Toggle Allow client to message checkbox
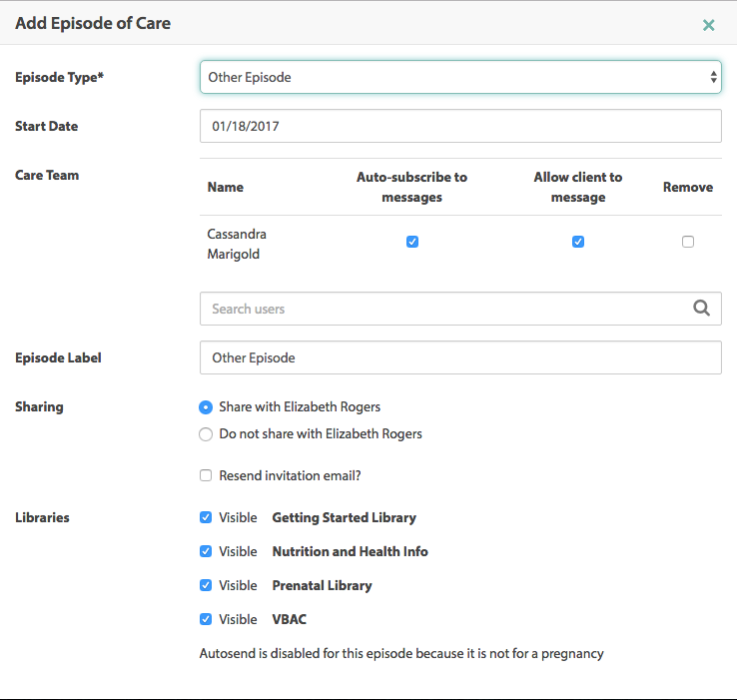737x700 pixels. point(578,242)
